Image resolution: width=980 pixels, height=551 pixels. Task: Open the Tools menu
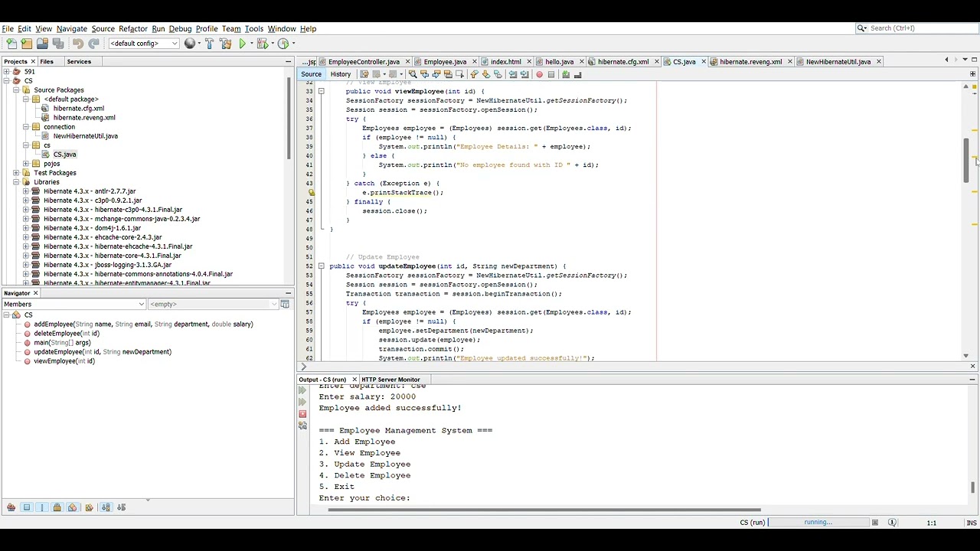pyautogui.click(x=253, y=28)
